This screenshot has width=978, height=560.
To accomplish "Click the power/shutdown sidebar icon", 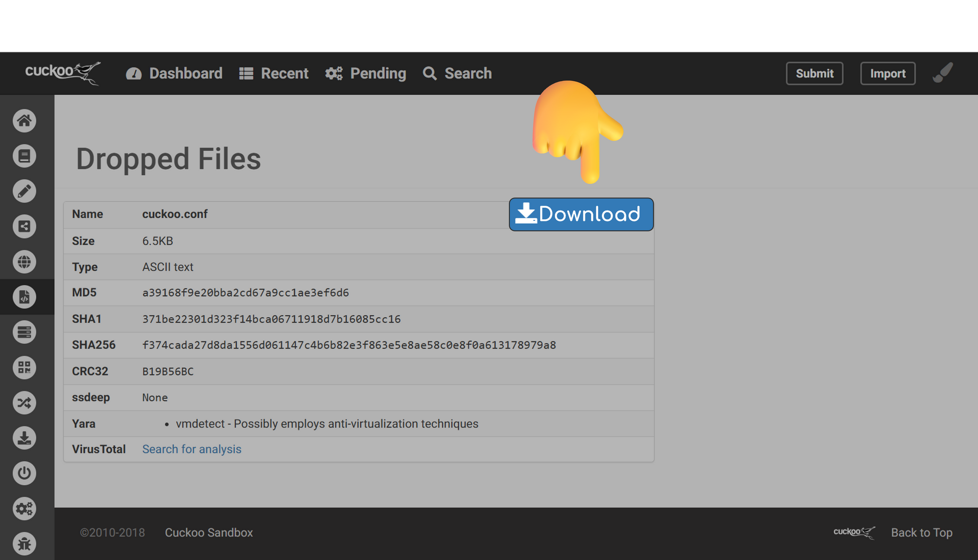I will (x=23, y=472).
